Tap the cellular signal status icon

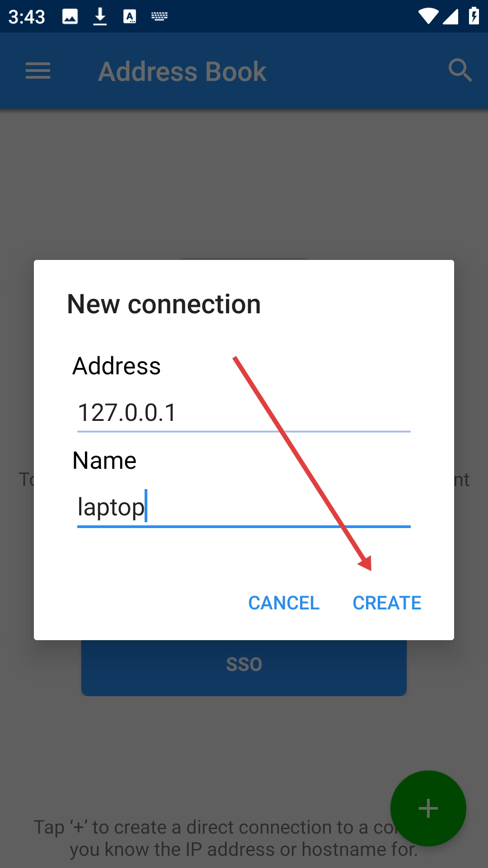(x=450, y=16)
